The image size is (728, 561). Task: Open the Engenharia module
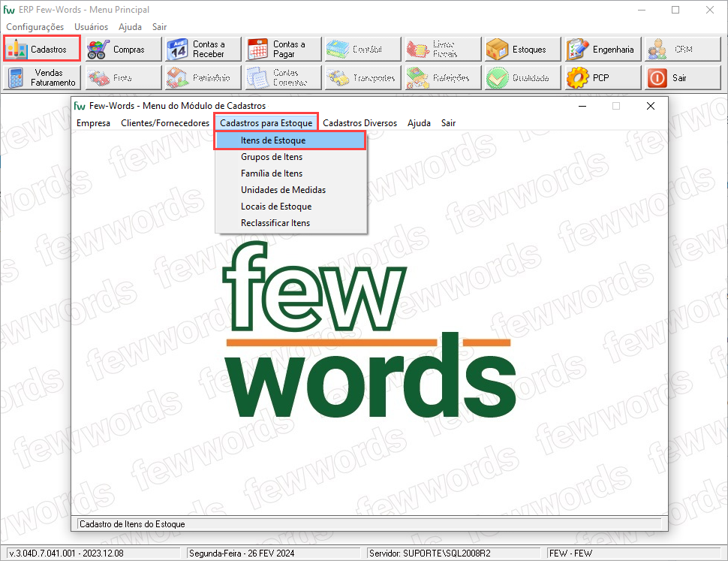(x=603, y=50)
